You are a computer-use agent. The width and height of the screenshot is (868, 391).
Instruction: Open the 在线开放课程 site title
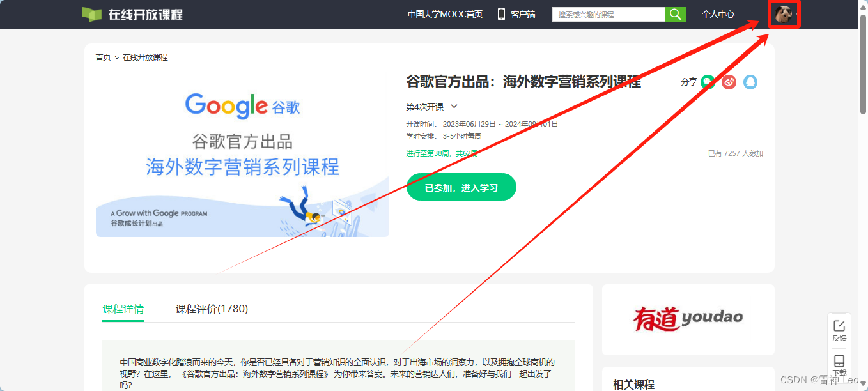[x=145, y=14]
